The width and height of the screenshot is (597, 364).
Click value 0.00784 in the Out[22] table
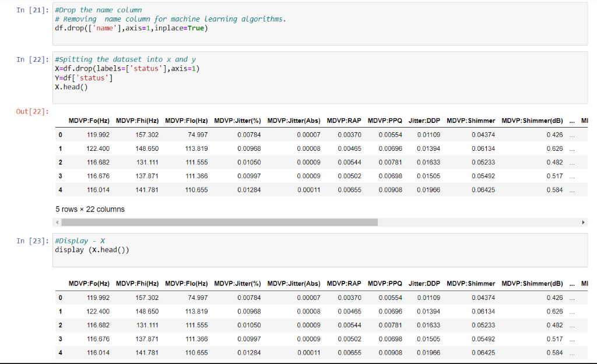[x=249, y=135]
